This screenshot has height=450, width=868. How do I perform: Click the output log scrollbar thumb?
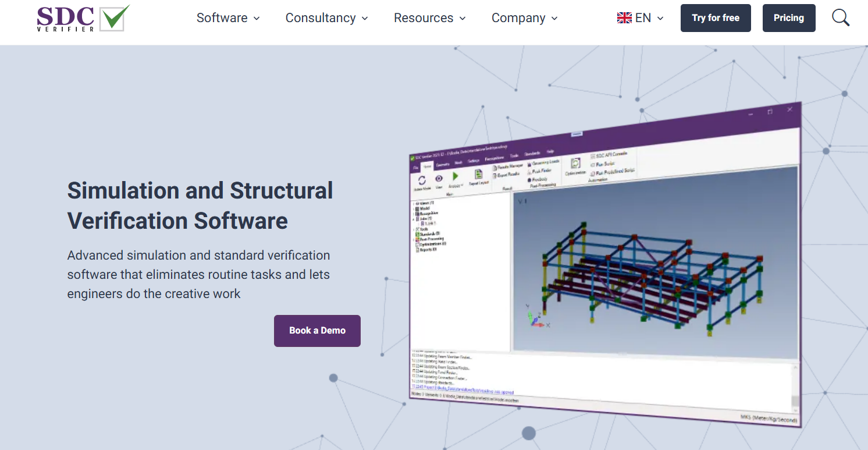pos(795,402)
